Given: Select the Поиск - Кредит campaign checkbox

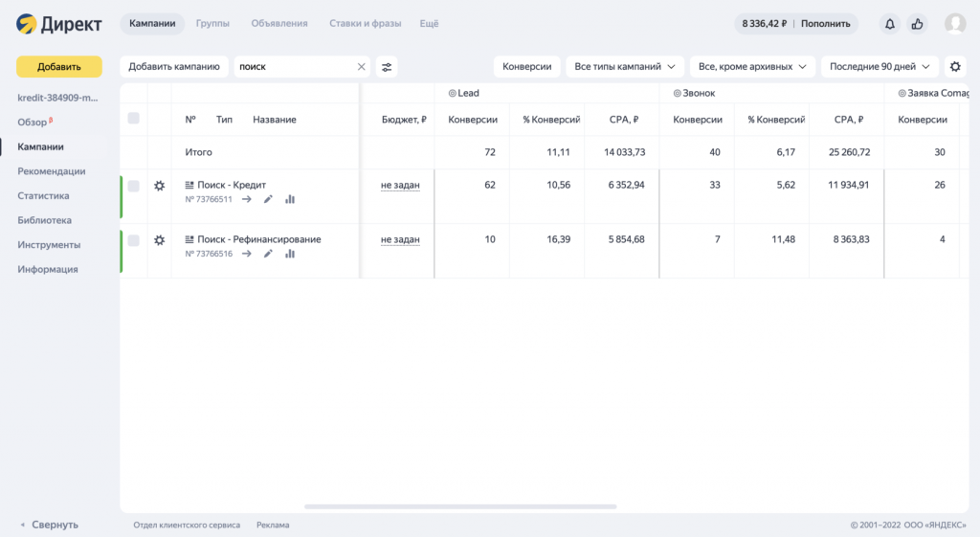Looking at the screenshot, I should 133,186.
